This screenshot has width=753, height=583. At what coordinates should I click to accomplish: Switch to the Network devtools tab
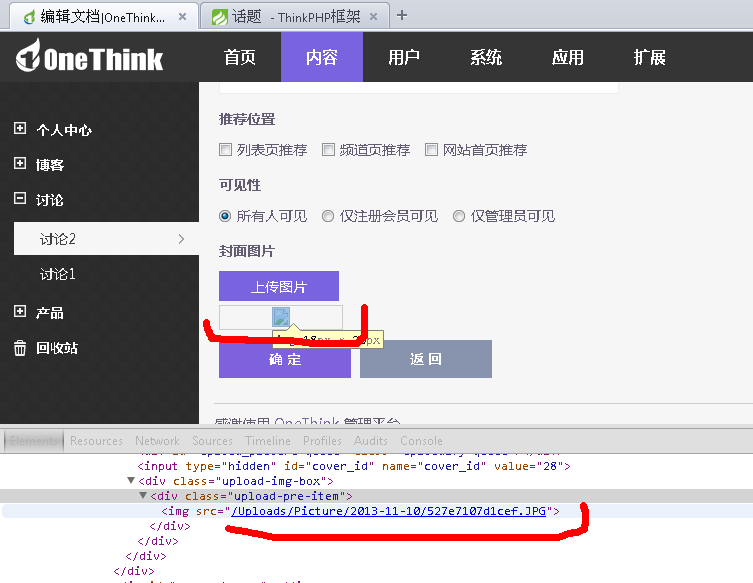157,440
